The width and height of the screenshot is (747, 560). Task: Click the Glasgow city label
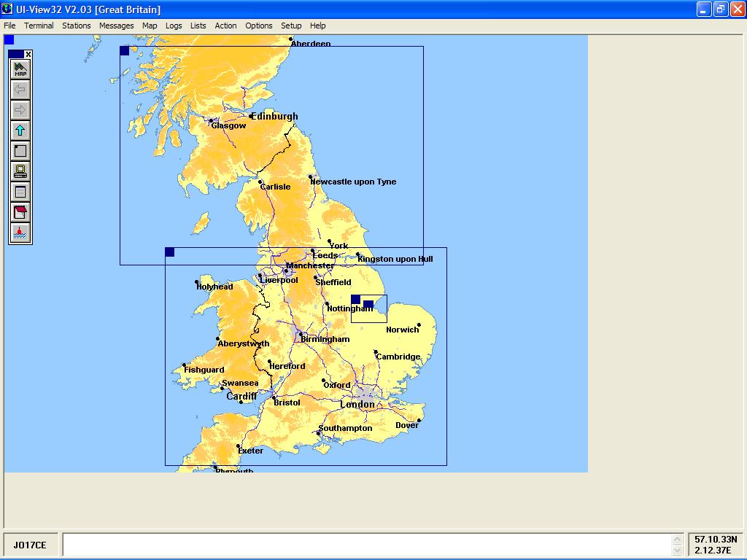(228, 125)
